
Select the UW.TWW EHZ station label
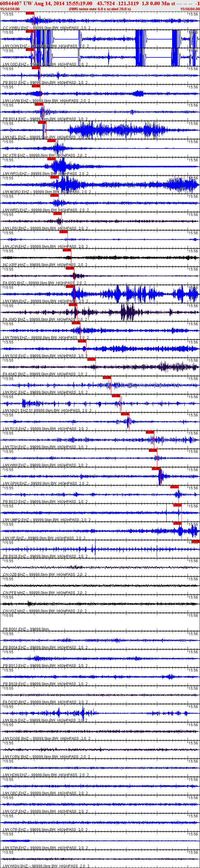(46, 338)
